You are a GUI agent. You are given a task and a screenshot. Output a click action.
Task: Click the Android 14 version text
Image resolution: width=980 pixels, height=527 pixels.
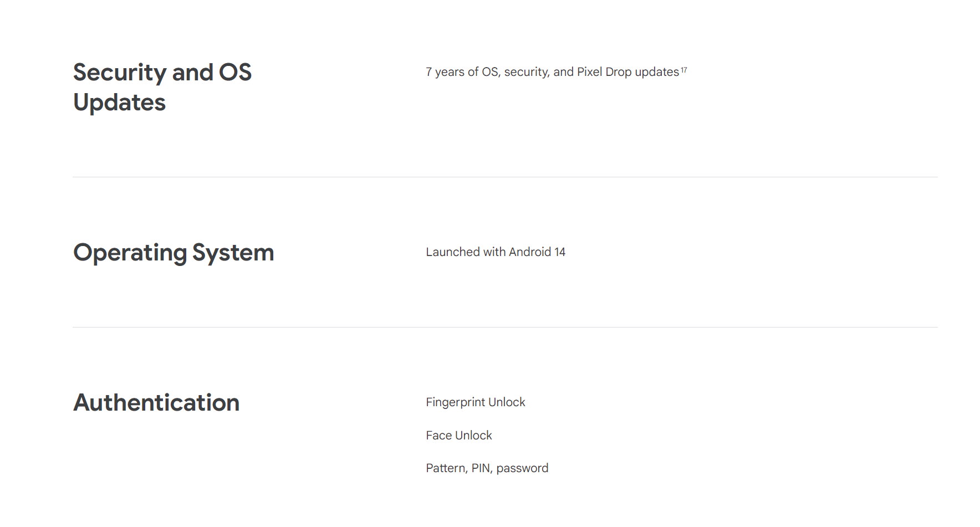point(537,252)
